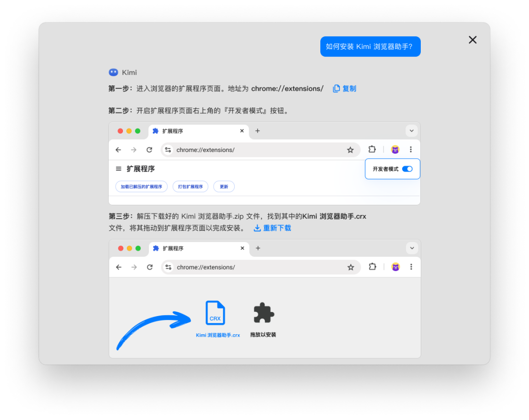Click the chrome://extensions/ address in step one
The width and height of the screenshot is (529, 420).
point(287,89)
